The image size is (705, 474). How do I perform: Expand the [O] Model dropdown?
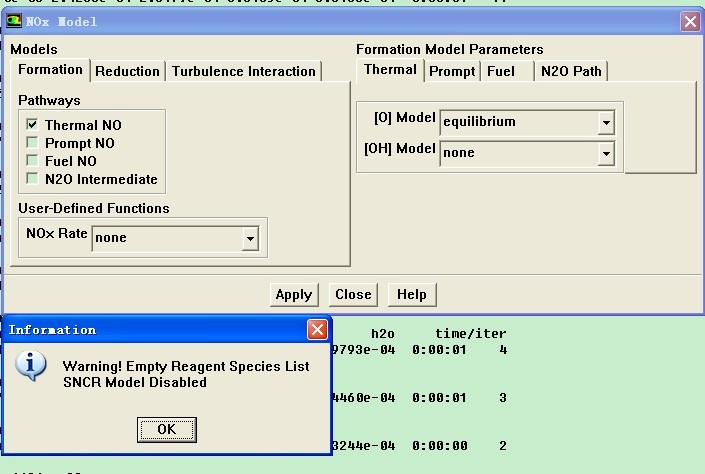pyautogui.click(x=605, y=122)
